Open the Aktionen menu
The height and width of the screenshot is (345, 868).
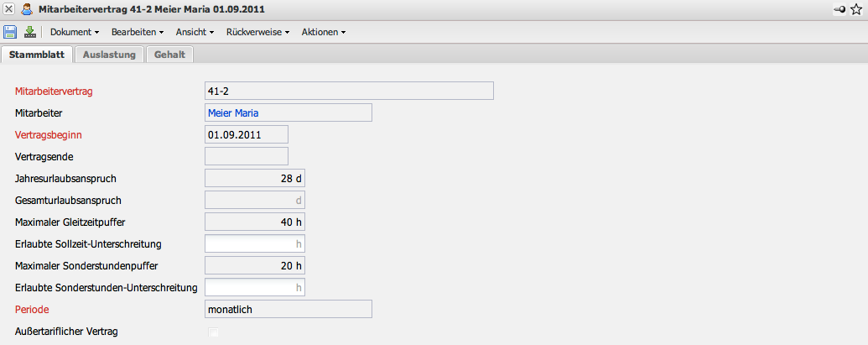[x=323, y=32]
